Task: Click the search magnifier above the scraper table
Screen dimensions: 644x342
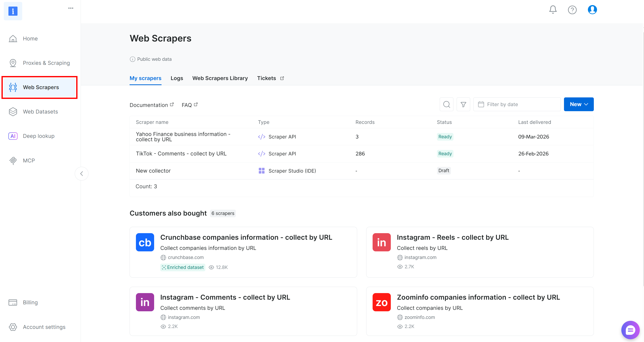Action: point(446,104)
